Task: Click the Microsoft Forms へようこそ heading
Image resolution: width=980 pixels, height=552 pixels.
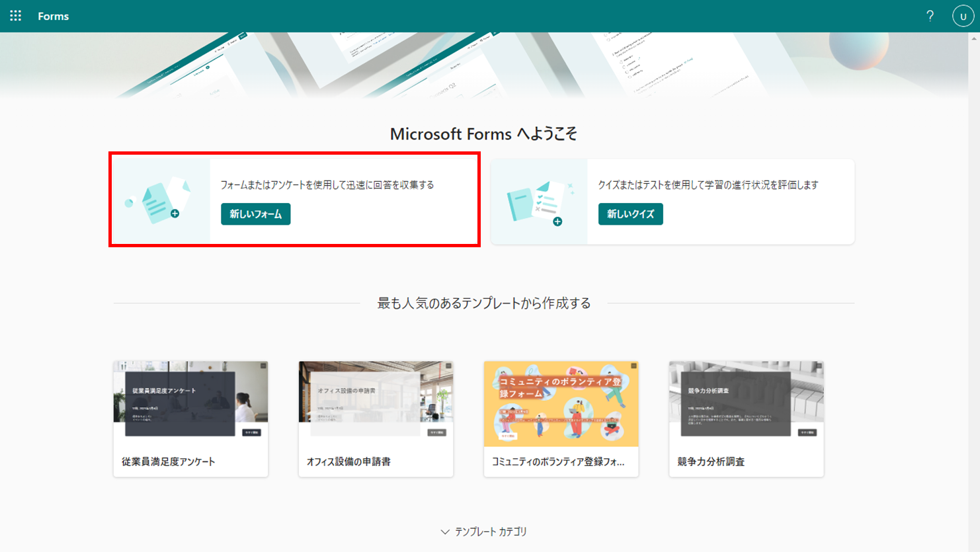Action: click(483, 134)
